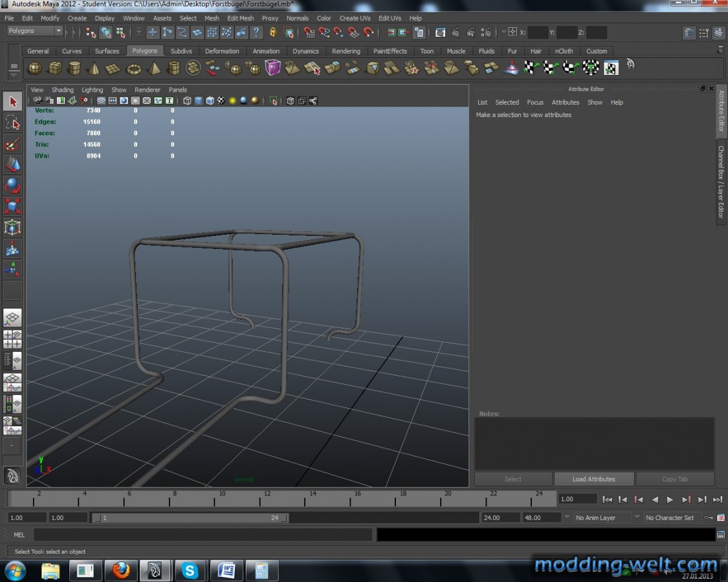Play animation forwards
The image size is (728, 582).
coord(670,499)
